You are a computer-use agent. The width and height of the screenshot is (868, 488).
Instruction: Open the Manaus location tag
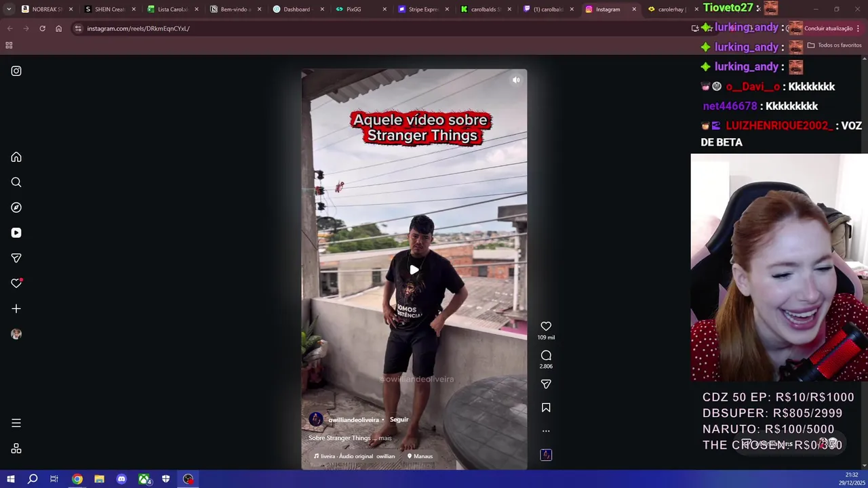(x=420, y=456)
